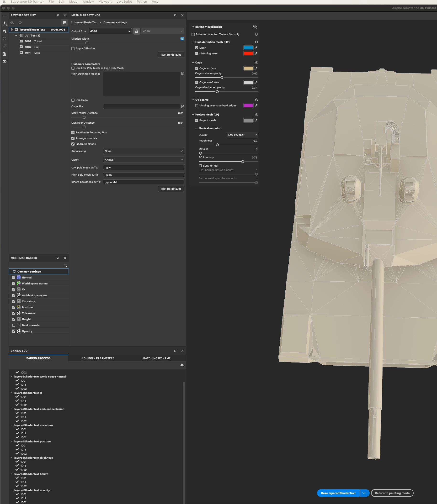Viewport: 437px width, 504px height.
Task: Toggle layeredShaderText visibility eye
Action: point(11,30)
